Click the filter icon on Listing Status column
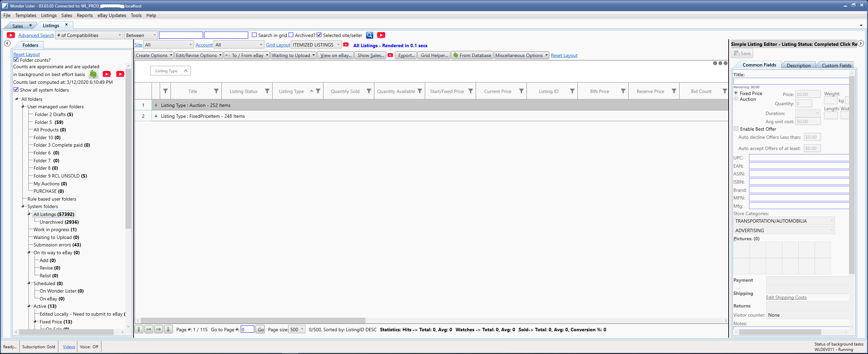Screen dimensions: 868x354 267,91
